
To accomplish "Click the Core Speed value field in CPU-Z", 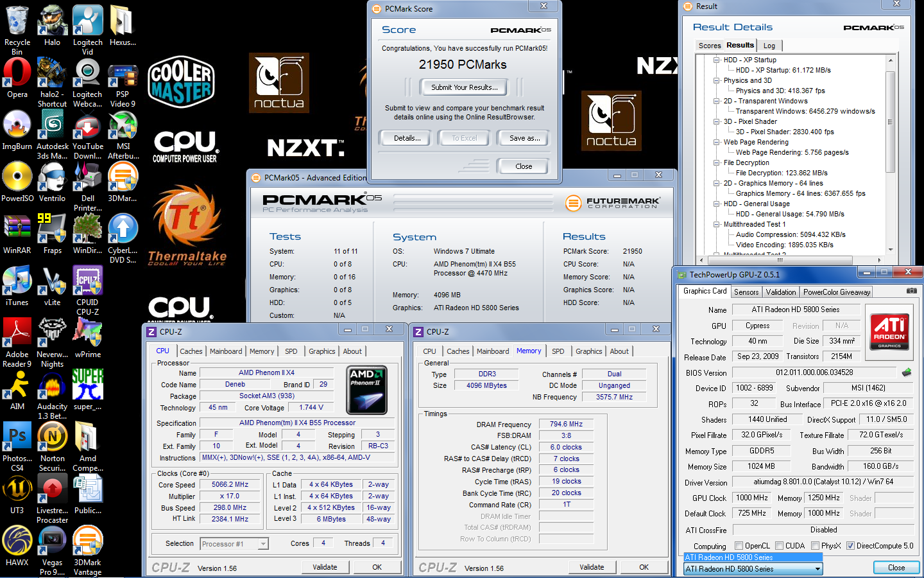I will (230, 485).
